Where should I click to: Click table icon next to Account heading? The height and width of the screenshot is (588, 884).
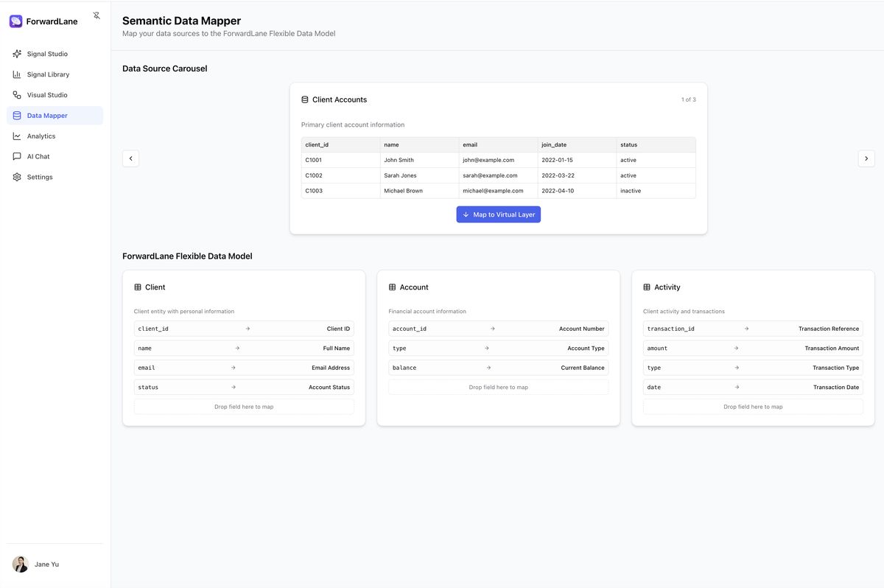(x=393, y=287)
